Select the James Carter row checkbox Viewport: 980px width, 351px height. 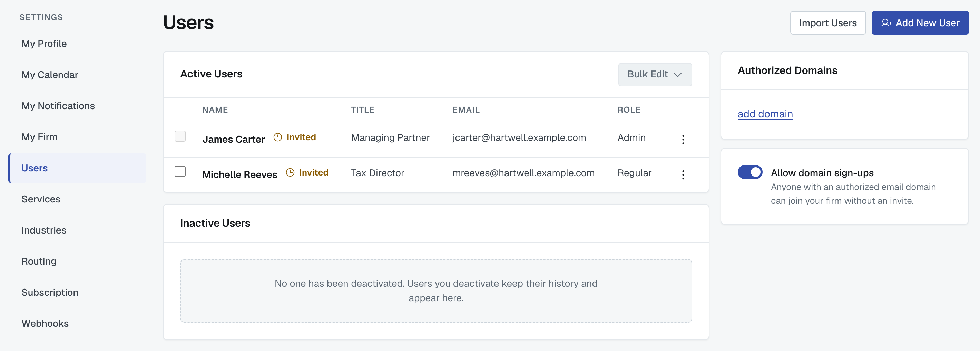coord(180,136)
